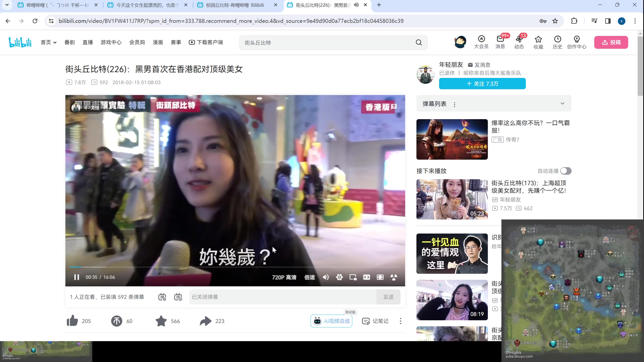Click the coin donate icon
Screen dimensions: 644x362
[x=116, y=321]
